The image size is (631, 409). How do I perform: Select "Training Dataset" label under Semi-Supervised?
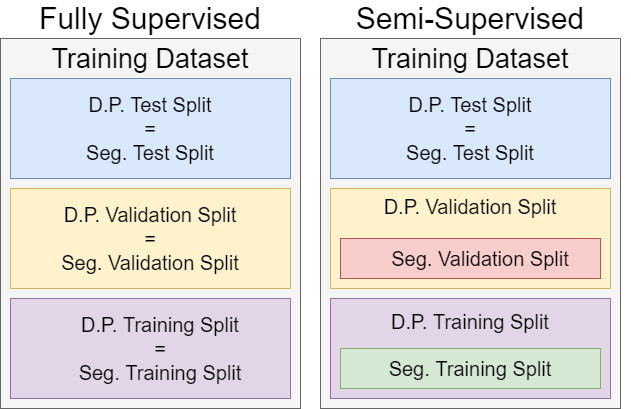pos(470,58)
